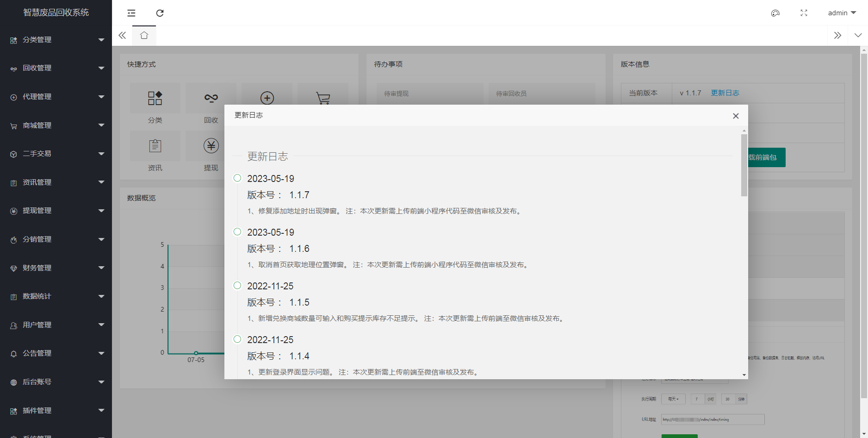Open the 待审提现 todo card
The width and height of the screenshot is (868, 438).
(x=430, y=94)
